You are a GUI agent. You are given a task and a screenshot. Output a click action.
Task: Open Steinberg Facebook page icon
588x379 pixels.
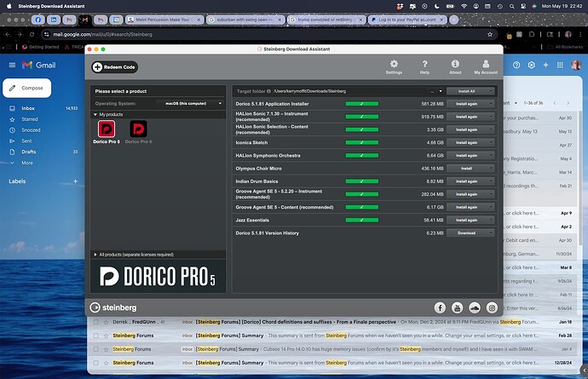coord(440,307)
